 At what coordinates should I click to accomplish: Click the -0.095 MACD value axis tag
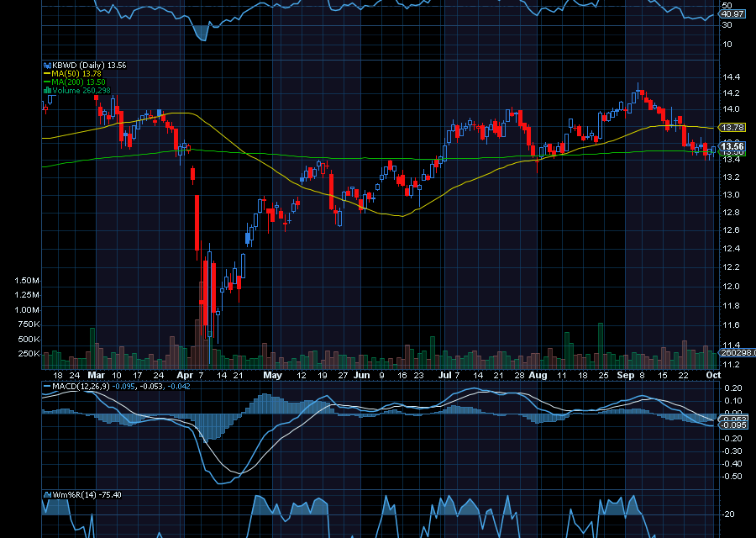733,425
